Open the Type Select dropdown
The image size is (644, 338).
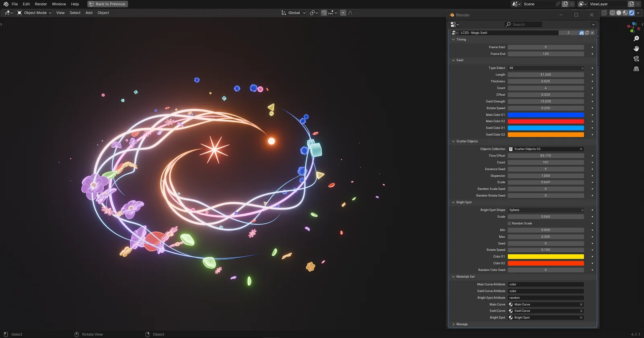tap(545, 68)
